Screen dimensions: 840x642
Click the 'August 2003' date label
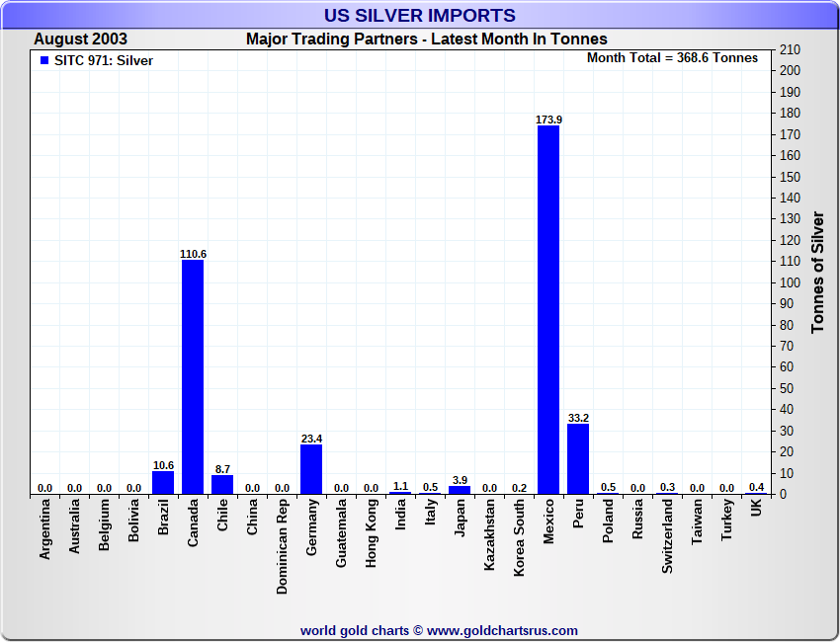tap(80, 40)
